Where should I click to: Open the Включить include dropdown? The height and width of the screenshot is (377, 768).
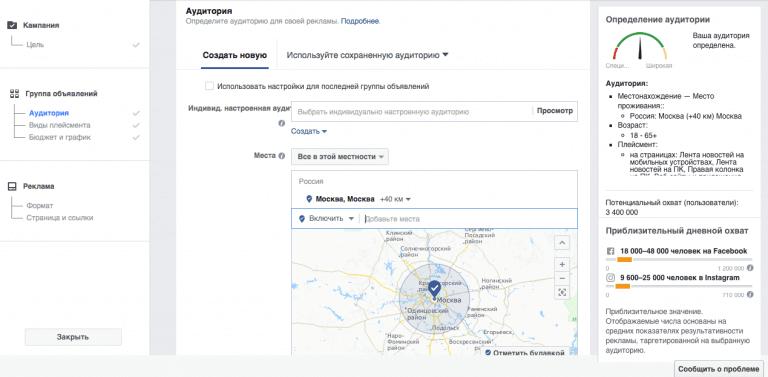pyautogui.click(x=326, y=218)
